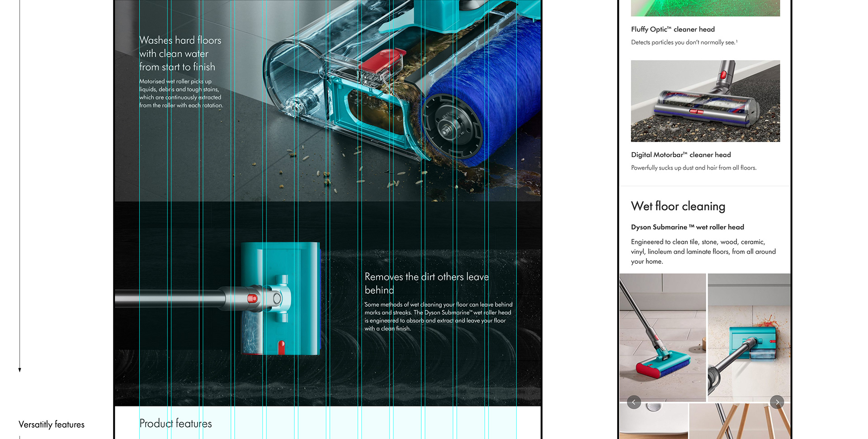Click the 'Some methods of wet cleaning' paragraph
Screen dimensions: 868x439
[439, 317]
